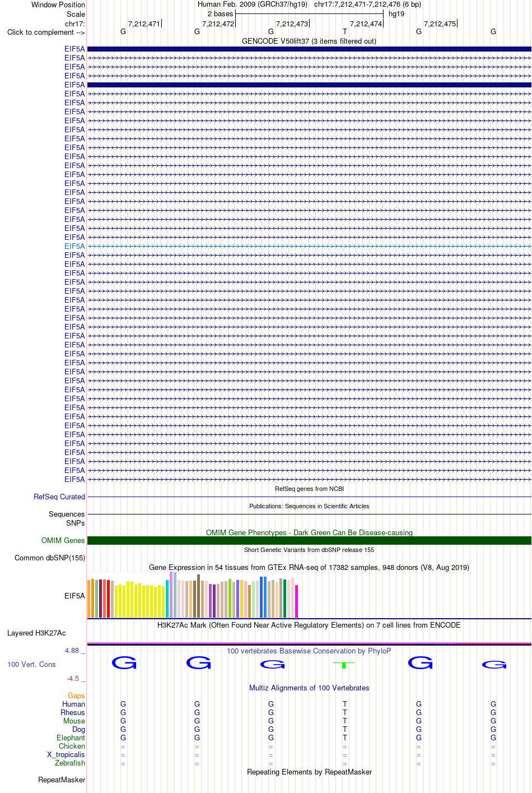Click base T in the chr17 sequence row
The width and height of the screenshot is (532, 793).
[x=345, y=31]
